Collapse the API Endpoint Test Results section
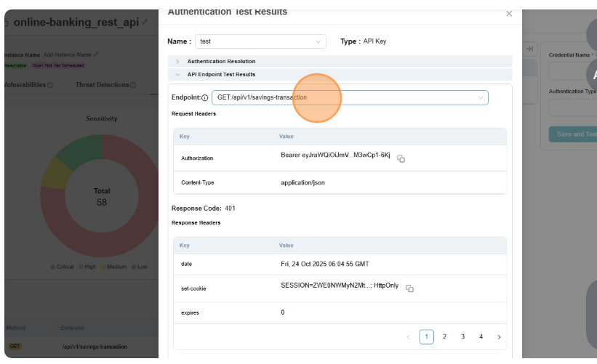597x364 pixels. pos(221,74)
